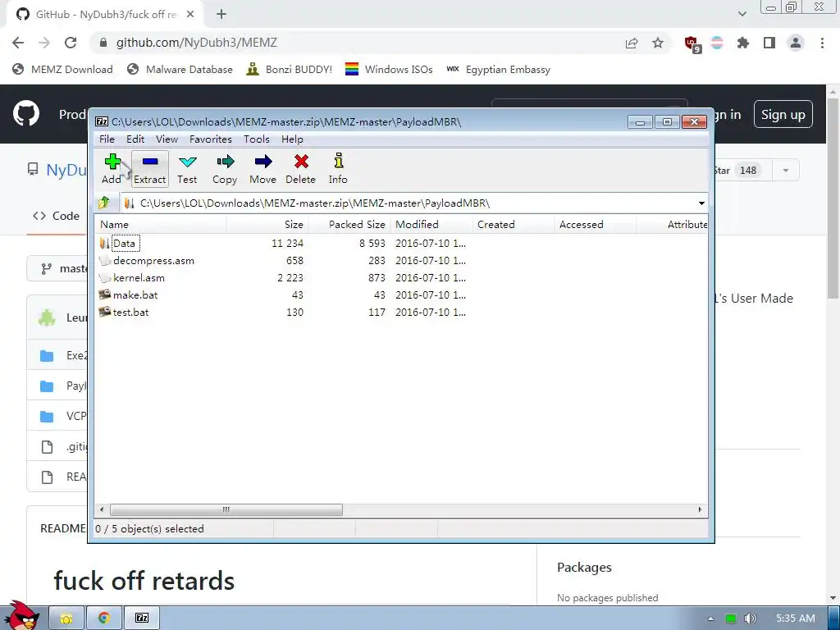Reload the GitHub page in Chrome
Screen dimensions: 840x630
coord(71,43)
